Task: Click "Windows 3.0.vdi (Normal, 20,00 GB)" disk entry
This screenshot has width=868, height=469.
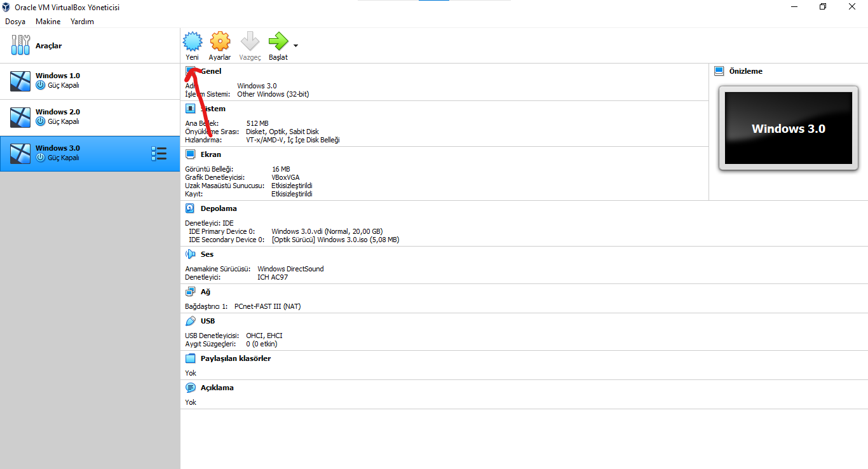Action: tap(327, 231)
